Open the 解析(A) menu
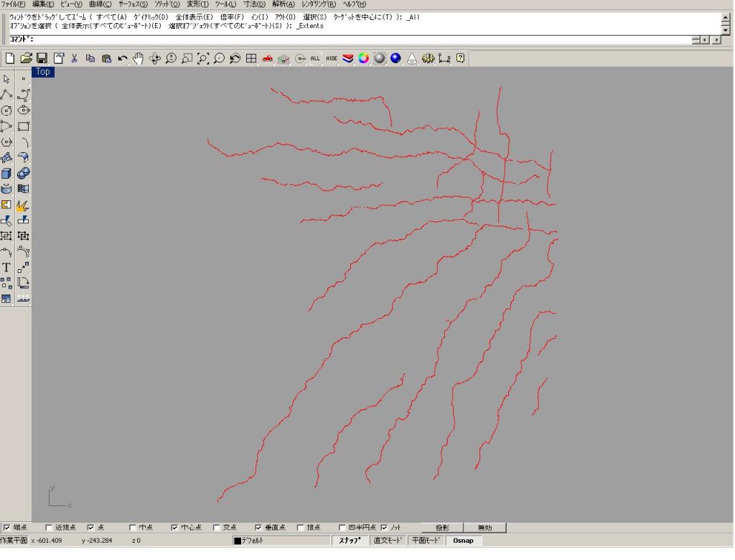735x560 pixels. pyautogui.click(x=284, y=4)
